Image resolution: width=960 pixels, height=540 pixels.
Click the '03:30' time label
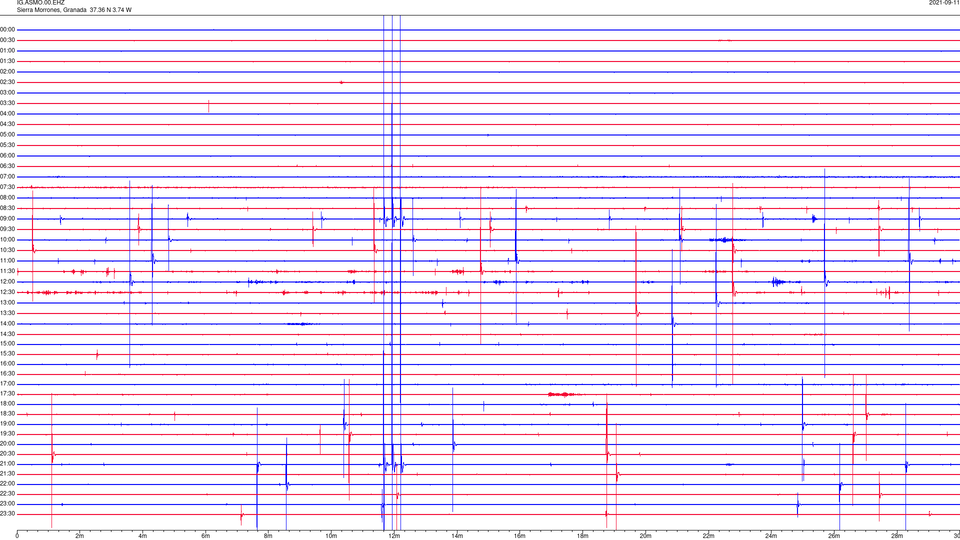coord(8,103)
